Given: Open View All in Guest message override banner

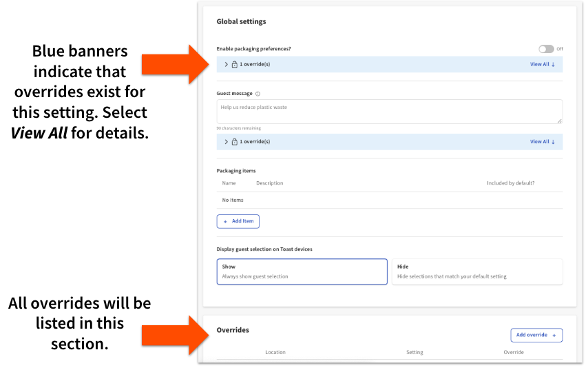Looking at the screenshot, I should tap(539, 142).
